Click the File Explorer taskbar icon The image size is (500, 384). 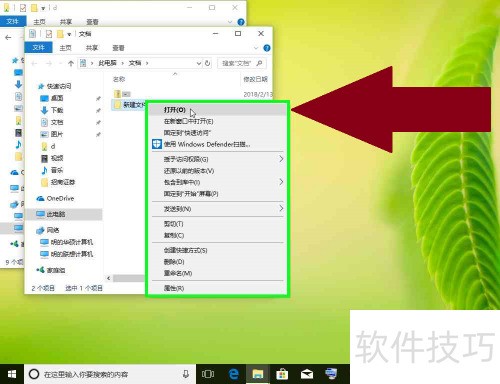(x=258, y=374)
